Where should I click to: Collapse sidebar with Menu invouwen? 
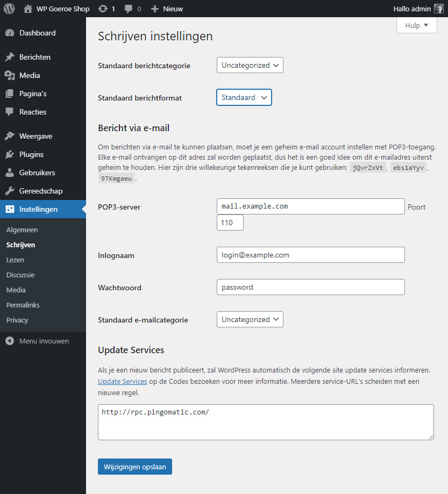tap(44, 341)
